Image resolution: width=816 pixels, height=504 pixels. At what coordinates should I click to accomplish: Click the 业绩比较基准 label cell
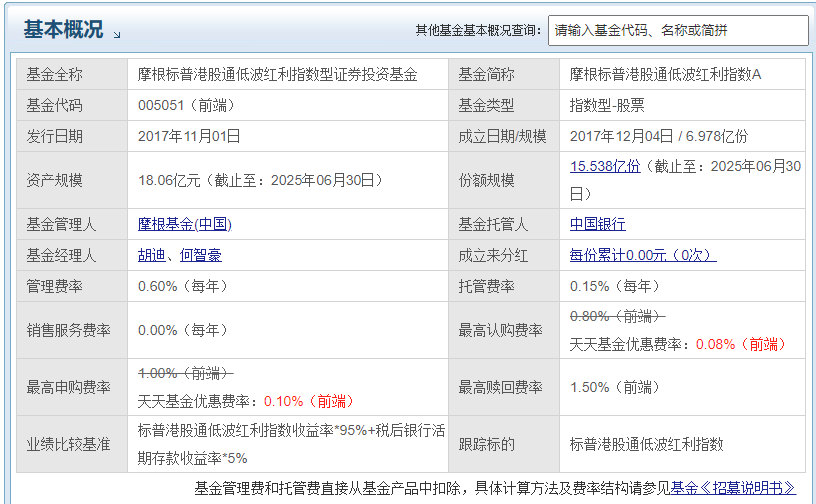(x=72, y=444)
